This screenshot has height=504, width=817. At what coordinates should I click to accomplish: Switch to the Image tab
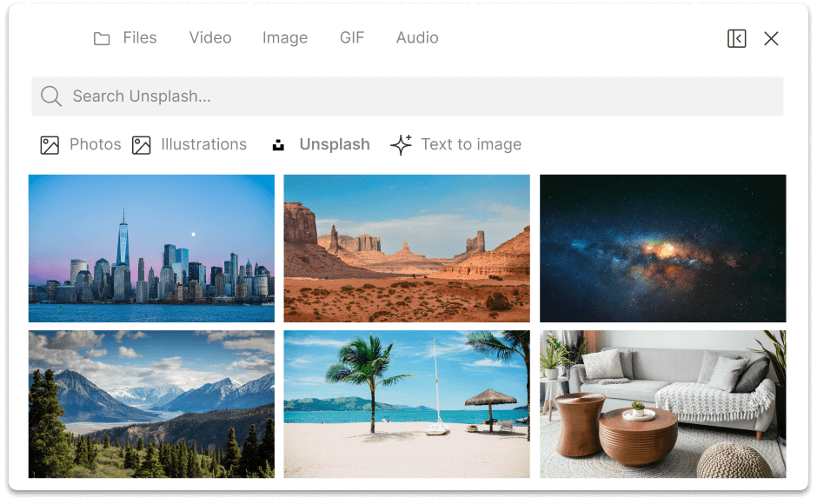[x=285, y=38]
